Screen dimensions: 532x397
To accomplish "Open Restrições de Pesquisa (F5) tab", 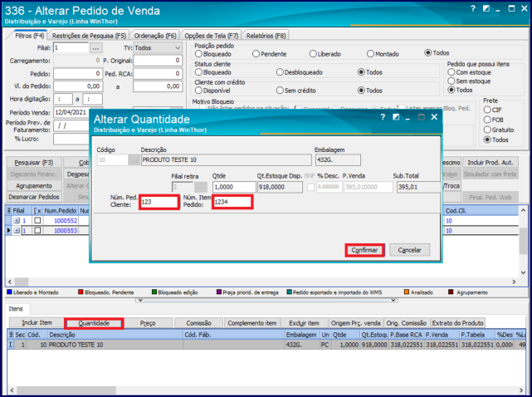I will [89, 36].
